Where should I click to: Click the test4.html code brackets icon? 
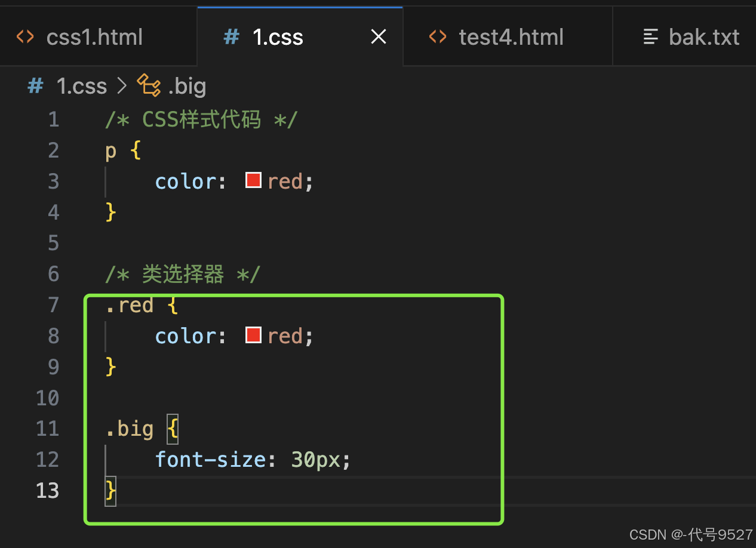click(438, 37)
